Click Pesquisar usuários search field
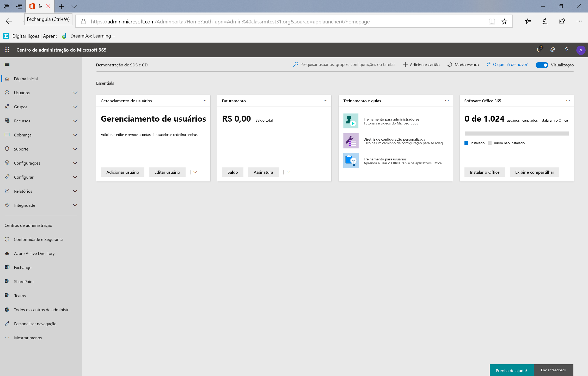 point(344,64)
